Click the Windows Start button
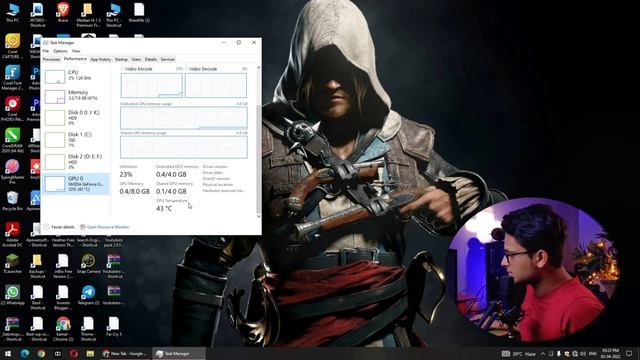This screenshot has height=360, width=640. point(7,353)
